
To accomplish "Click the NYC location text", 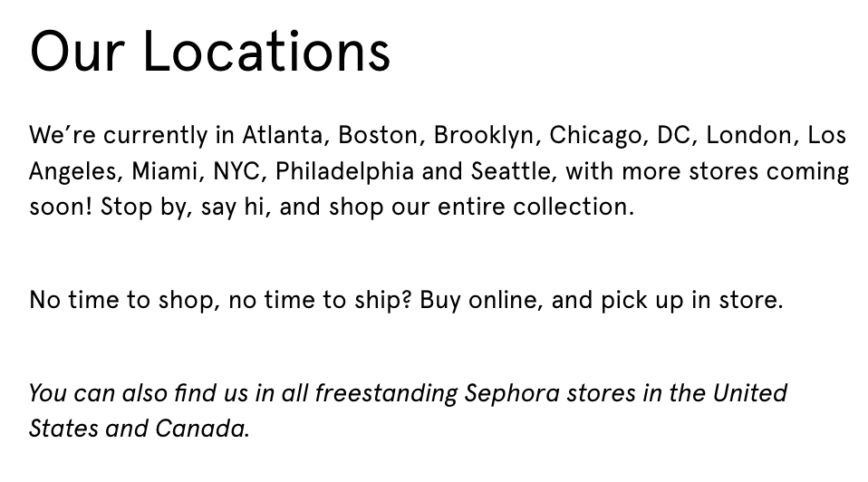I will [239, 171].
